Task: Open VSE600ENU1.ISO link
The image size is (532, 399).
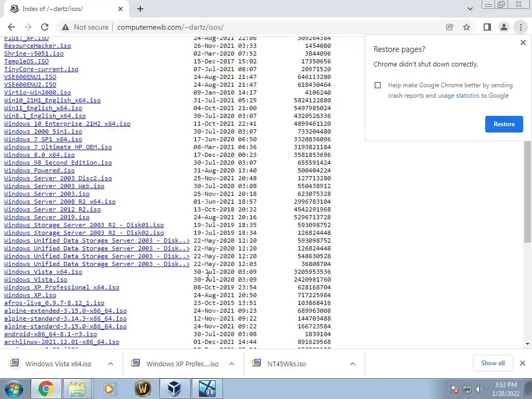Action: 30,77
